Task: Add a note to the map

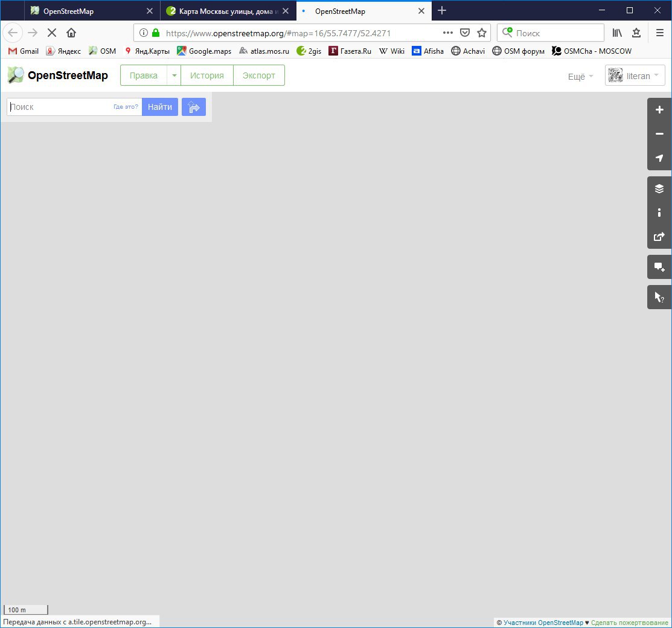Action: pyautogui.click(x=659, y=267)
